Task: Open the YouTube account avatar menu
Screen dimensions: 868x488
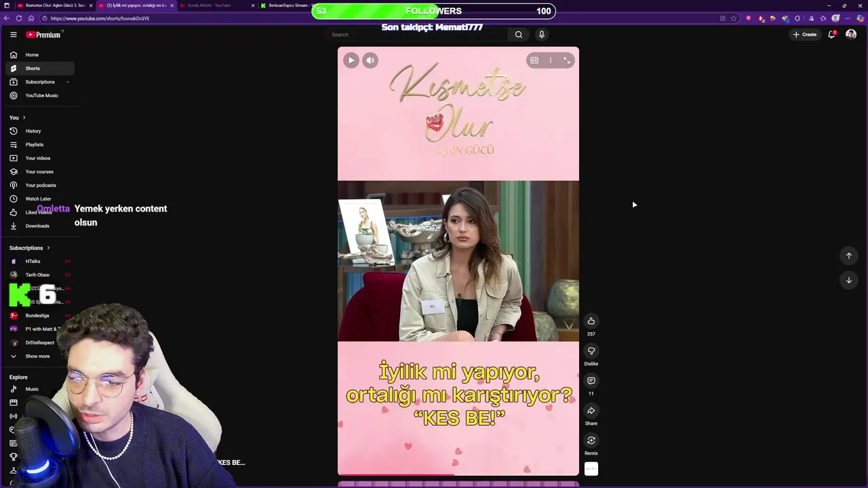Action: click(851, 35)
